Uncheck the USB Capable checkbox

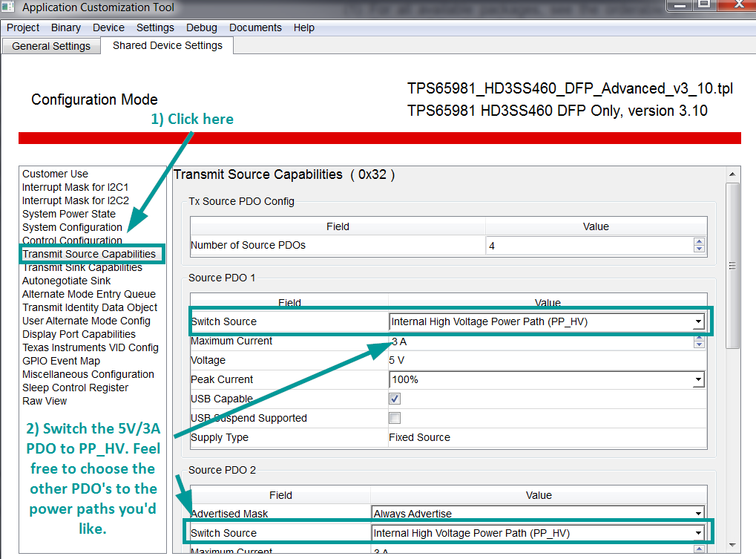[395, 399]
